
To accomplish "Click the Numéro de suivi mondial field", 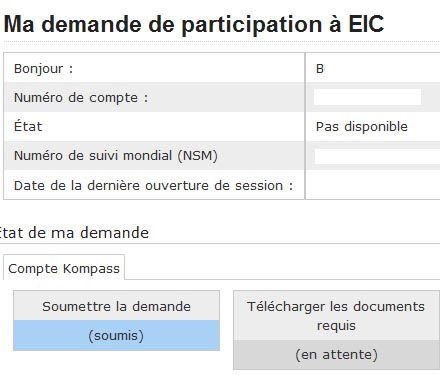I will point(377,156).
